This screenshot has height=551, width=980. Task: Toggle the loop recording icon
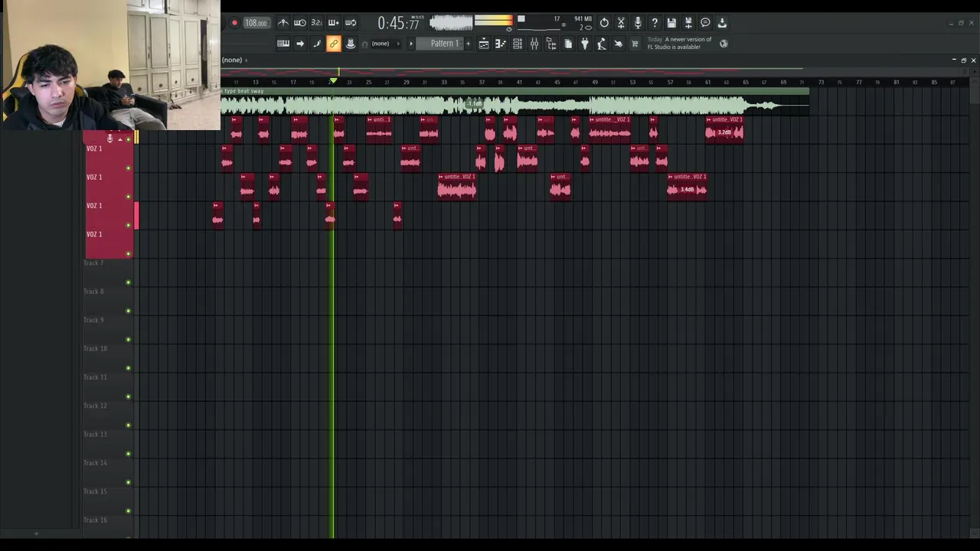(351, 23)
